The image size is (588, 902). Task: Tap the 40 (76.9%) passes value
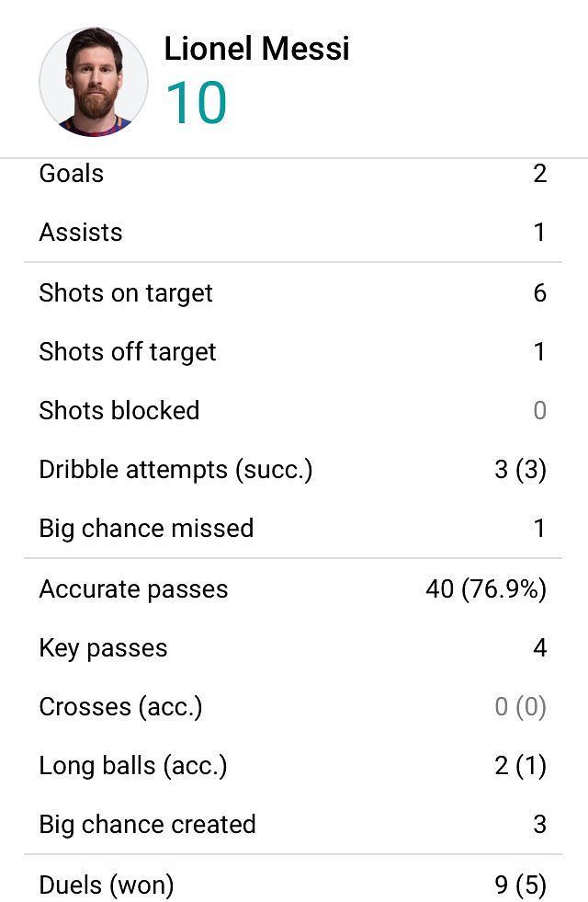486,589
